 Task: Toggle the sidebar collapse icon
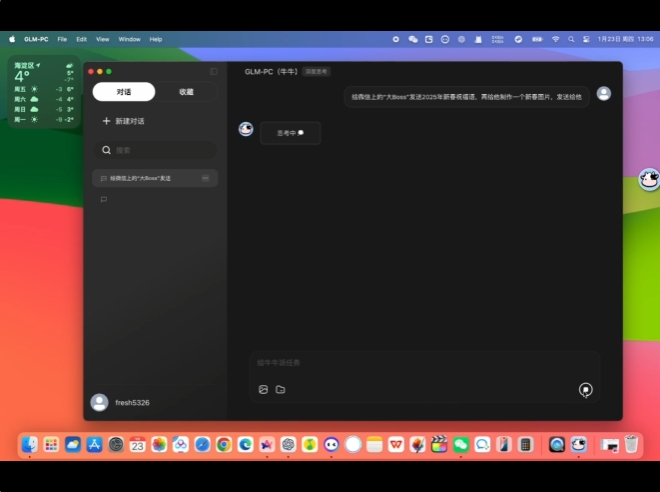pyautogui.click(x=213, y=72)
